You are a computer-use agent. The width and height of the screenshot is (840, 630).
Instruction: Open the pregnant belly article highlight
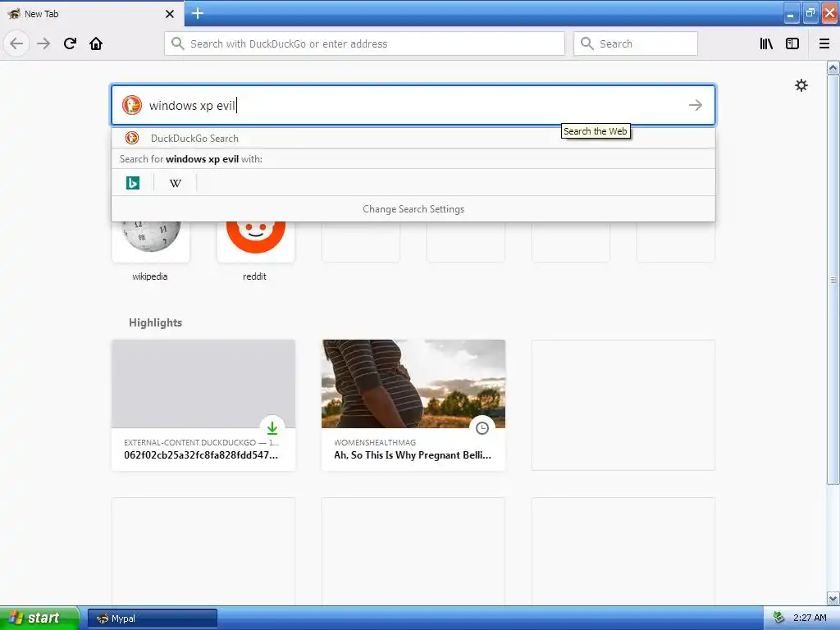[413, 405]
